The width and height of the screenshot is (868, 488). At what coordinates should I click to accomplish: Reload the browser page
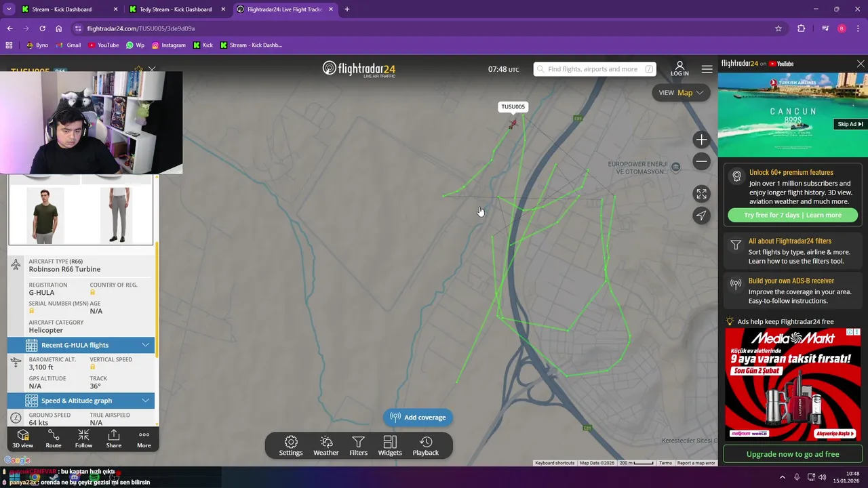point(42,28)
